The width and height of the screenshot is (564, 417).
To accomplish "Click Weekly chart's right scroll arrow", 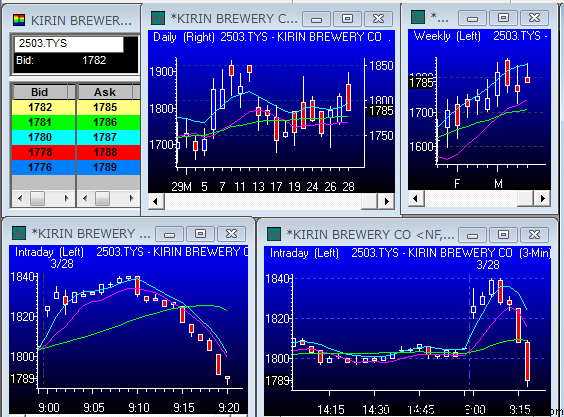I will [x=543, y=198].
